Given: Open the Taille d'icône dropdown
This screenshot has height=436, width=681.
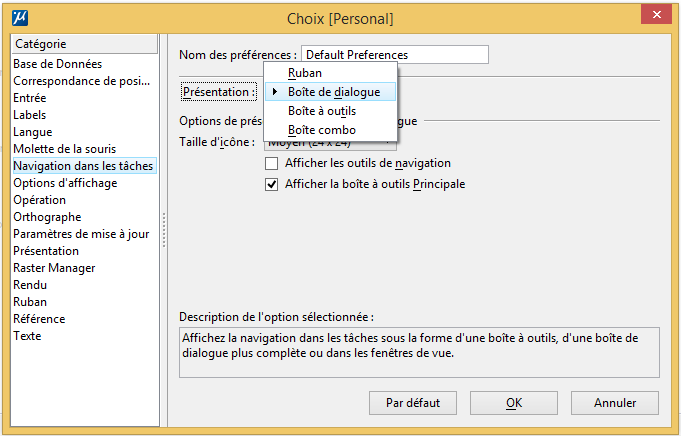Looking at the screenshot, I should [x=331, y=145].
